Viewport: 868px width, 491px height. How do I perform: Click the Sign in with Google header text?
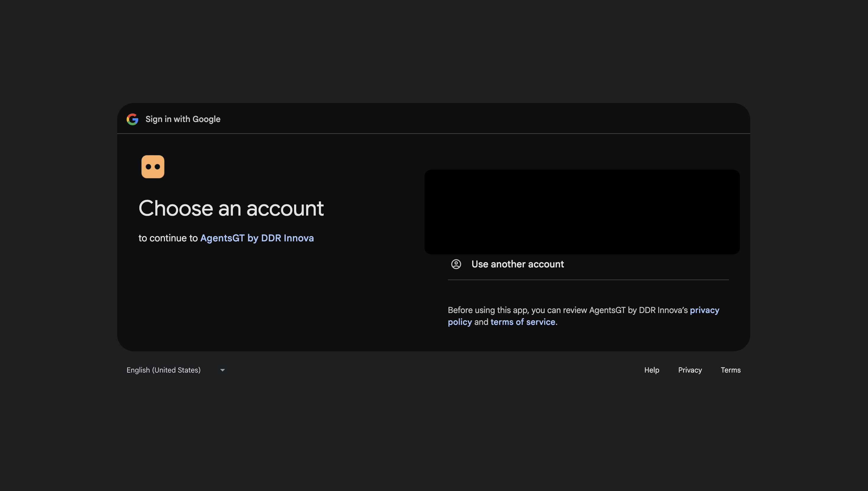183,119
